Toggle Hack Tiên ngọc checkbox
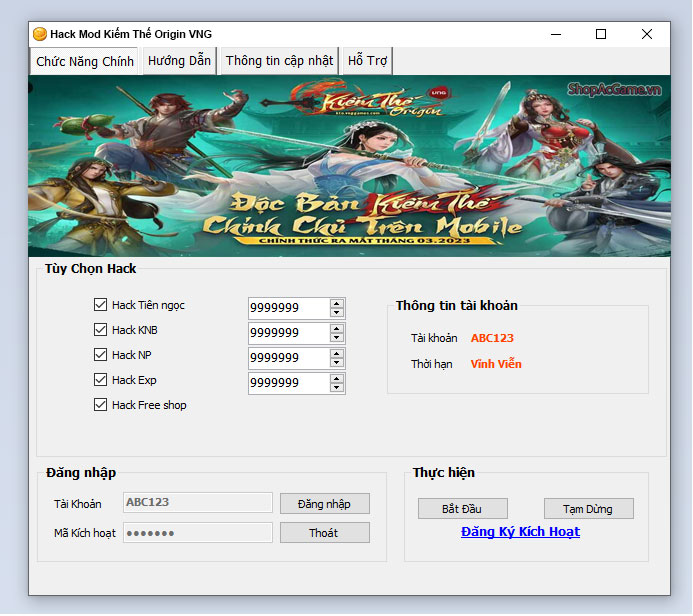The image size is (693, 616). [x=100, y=304]
